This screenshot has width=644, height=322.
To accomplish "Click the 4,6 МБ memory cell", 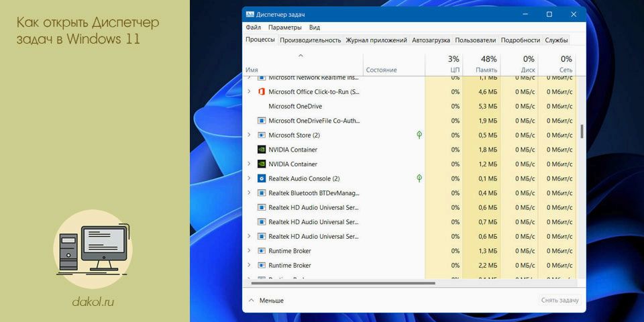I will (482, 92).
